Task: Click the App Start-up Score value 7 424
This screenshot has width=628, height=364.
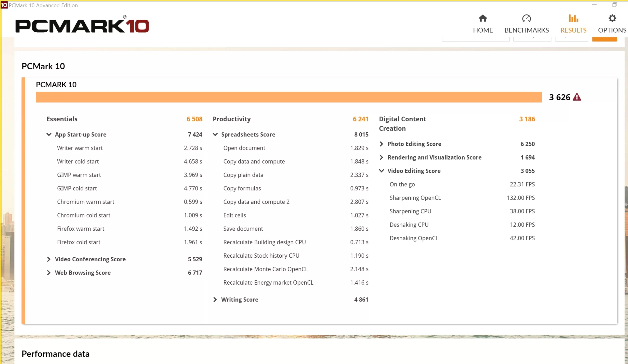Action: [x=195, y=134]
